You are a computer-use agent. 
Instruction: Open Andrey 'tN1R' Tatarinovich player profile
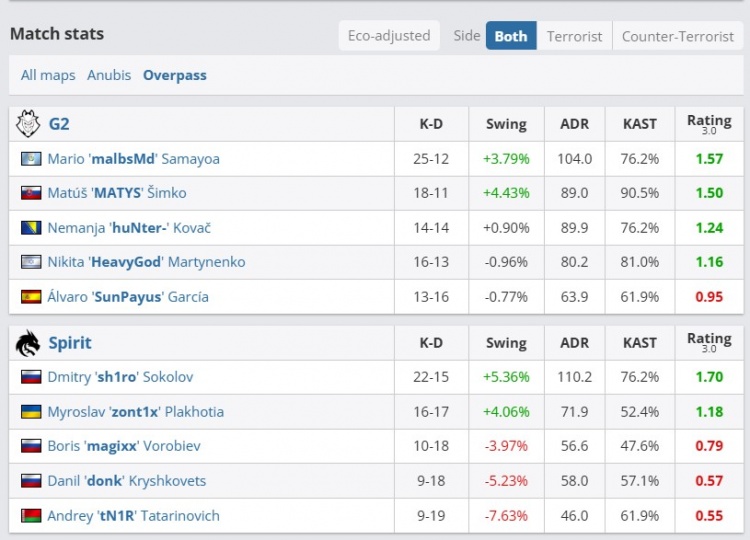(133, 516)
